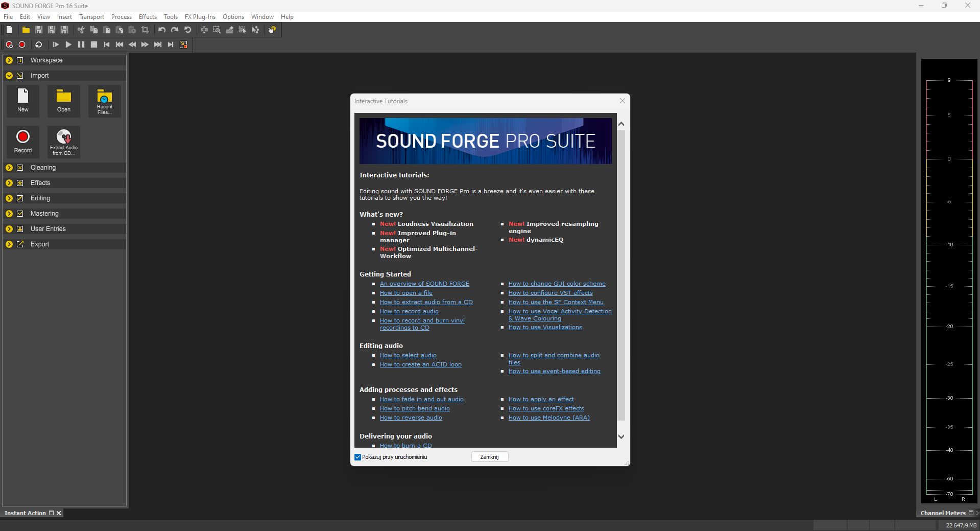980x531 pixels.
Task: Click the Repeat last action toolbar icon
Action: tap(187, 30)
